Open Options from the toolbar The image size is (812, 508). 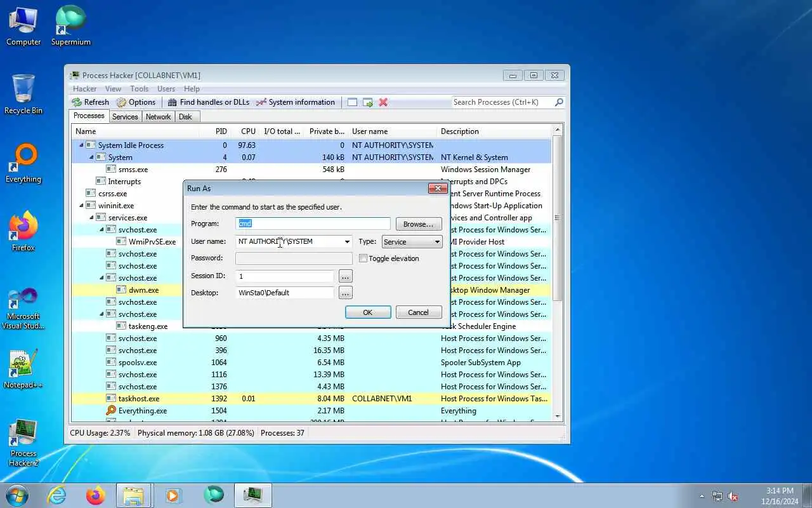point(136,102)
